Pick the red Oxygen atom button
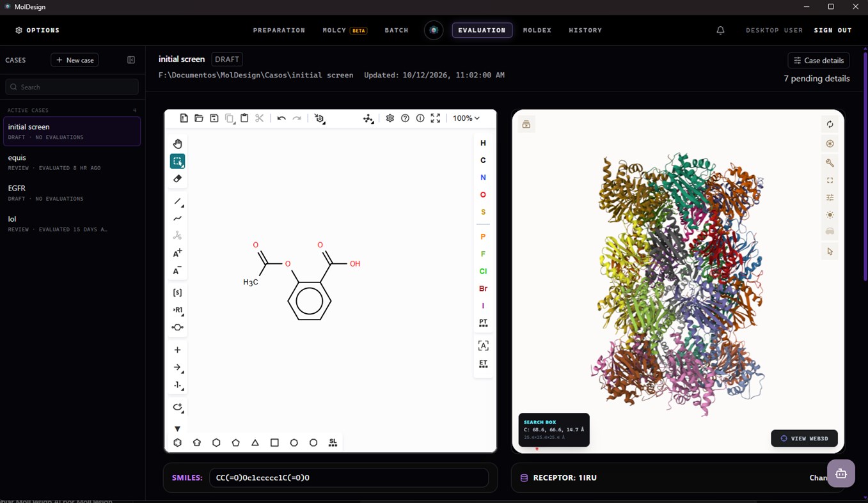 tap(484, 194)
